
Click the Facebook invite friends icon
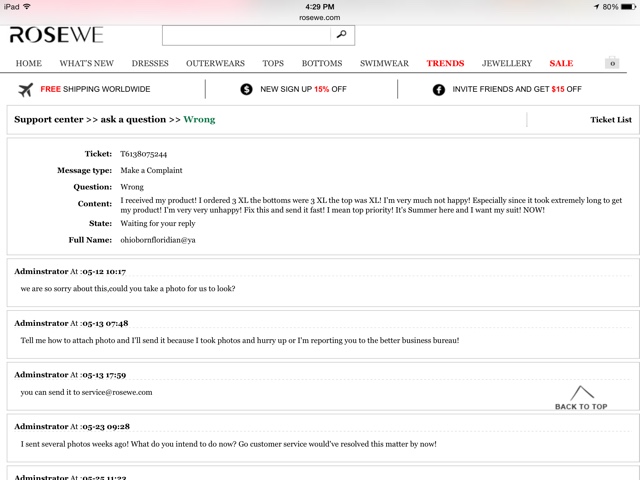tap(439, 89)
